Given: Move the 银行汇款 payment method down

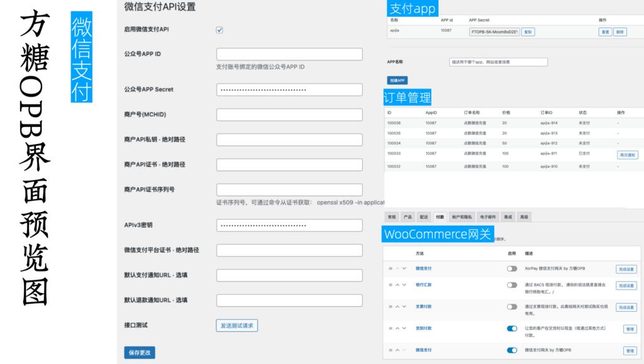Looking at the screenshot, I should pos(403,285).
